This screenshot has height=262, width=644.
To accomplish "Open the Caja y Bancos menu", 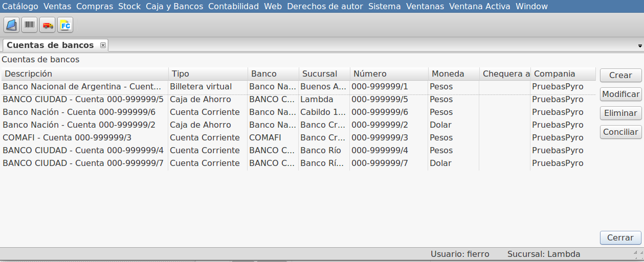I will 174,7.
